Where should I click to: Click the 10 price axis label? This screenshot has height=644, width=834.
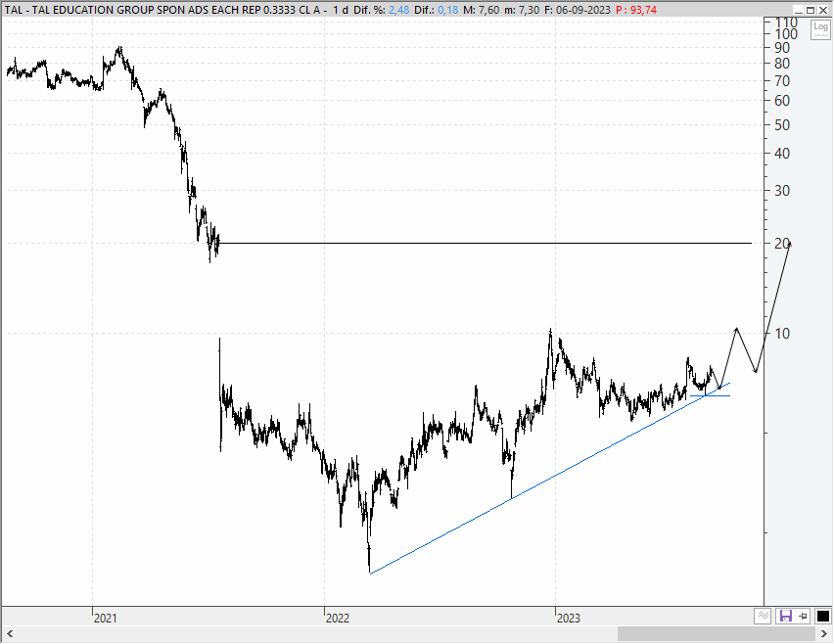point(782,334)
